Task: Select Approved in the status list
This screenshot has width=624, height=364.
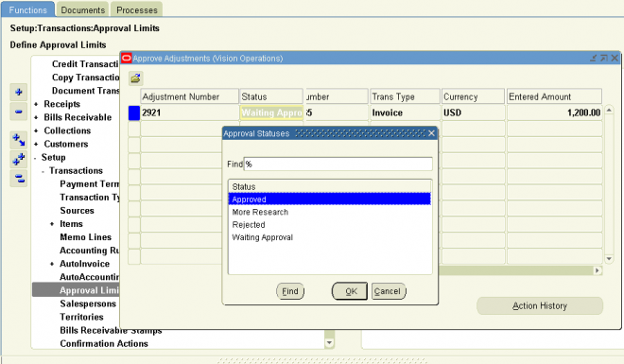Action: click(330, 199)
